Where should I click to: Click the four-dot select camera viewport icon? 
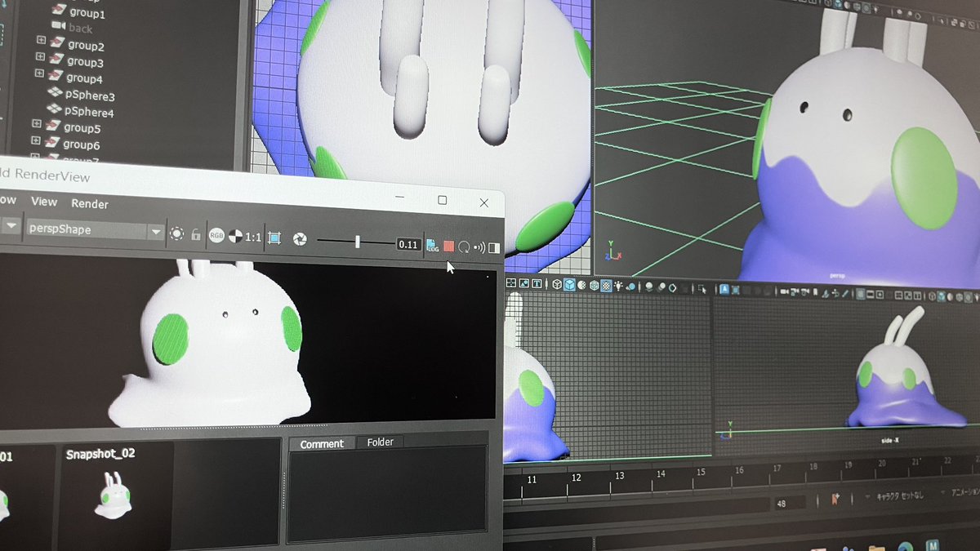point(510,282)
